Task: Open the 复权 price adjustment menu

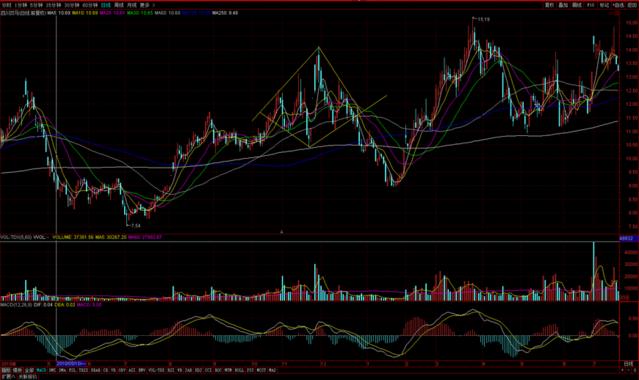Action: click(549, 5)
